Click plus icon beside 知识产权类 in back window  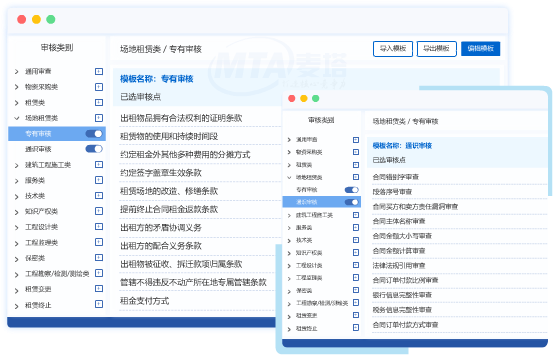(99, 211)
